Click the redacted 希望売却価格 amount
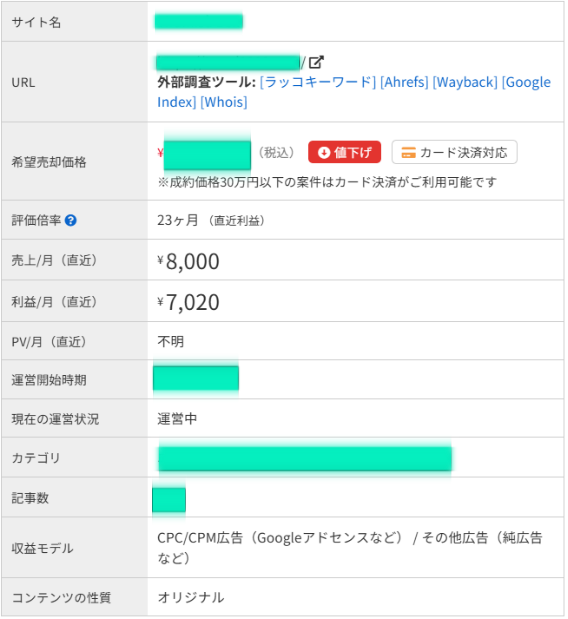The width and height of the screenshot is (568, 619). click(208, 156)
